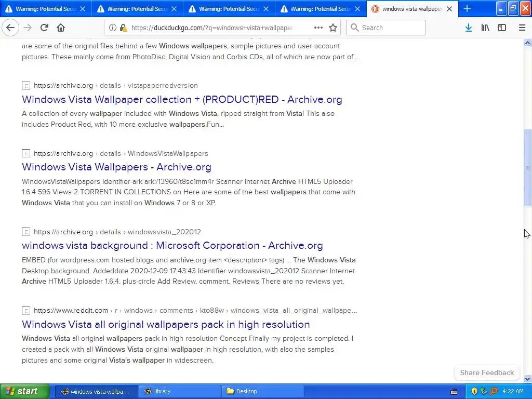The image size is (532, 399).
Task: Open the Firefox hamburger menu
Action: click(522, 28)
